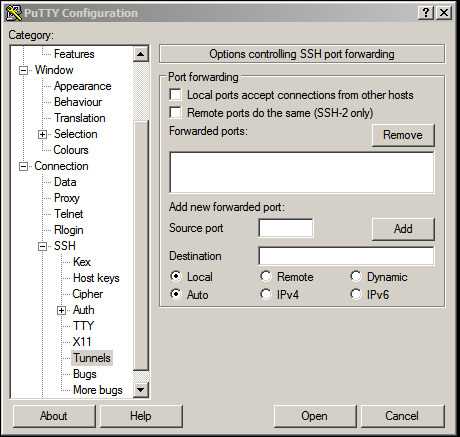Click the question mark help button
The height and width of the screenshot is (437, 460).
426,13
